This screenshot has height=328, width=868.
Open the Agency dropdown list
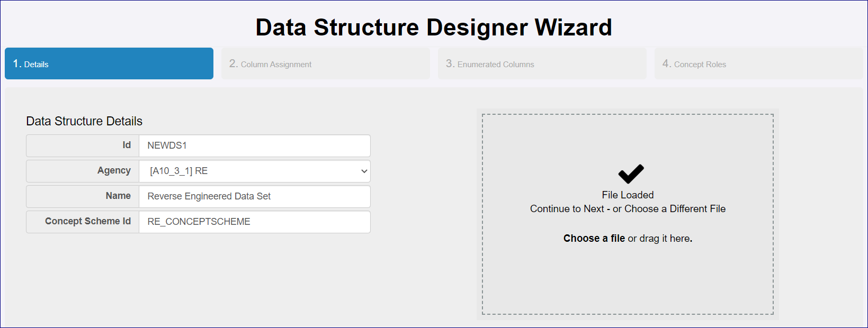click(x=254, y=171)
